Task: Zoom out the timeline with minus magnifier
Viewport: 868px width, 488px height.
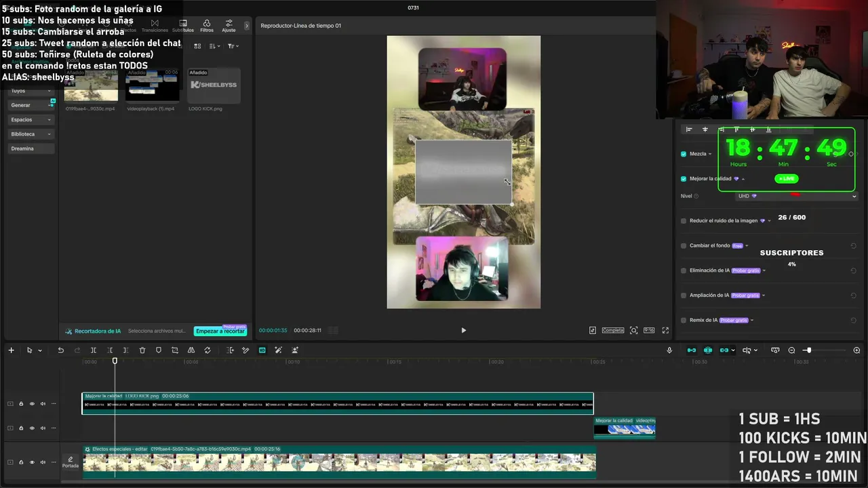Action: pos(791,350)
